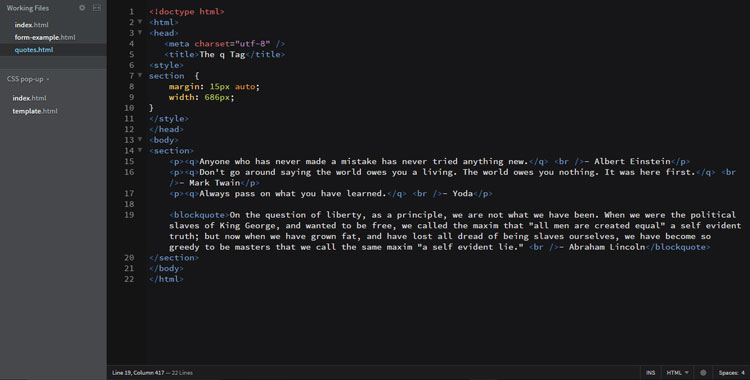The height and width of the screenshot is (380, 750).
Task: Click the closing body tag on line 21
Action: [x=166, y=268]
